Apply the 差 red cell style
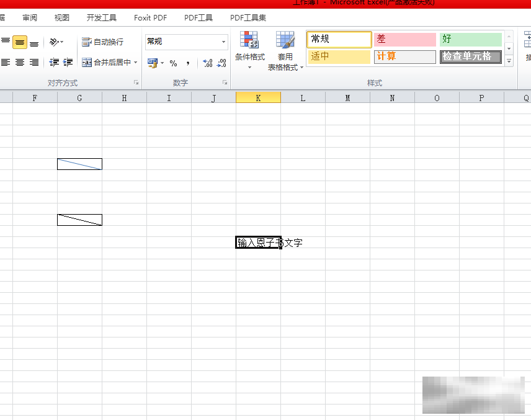The height and width of the screenshot is (420, 531). pos(404,39)
